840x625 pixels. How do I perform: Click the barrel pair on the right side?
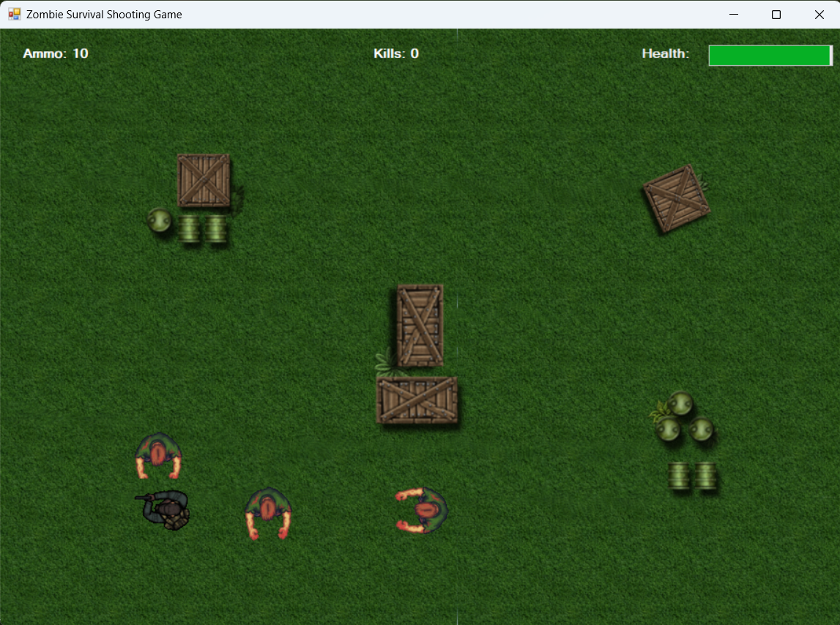click(694, 477)
